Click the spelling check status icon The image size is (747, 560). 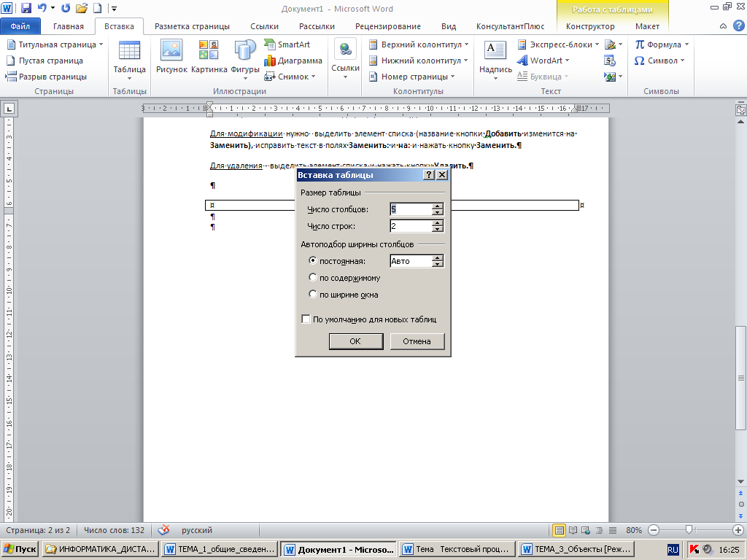164,530
